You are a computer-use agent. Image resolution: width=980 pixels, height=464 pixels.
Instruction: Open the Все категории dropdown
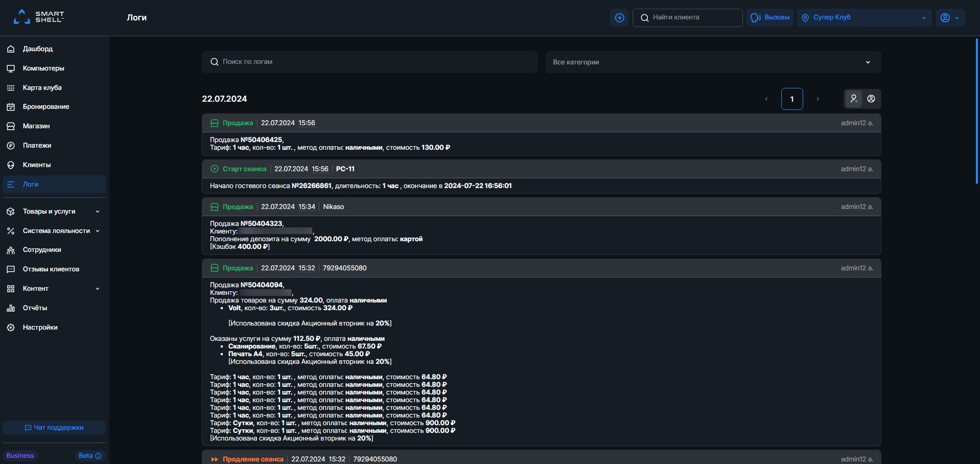click(712, 62)
